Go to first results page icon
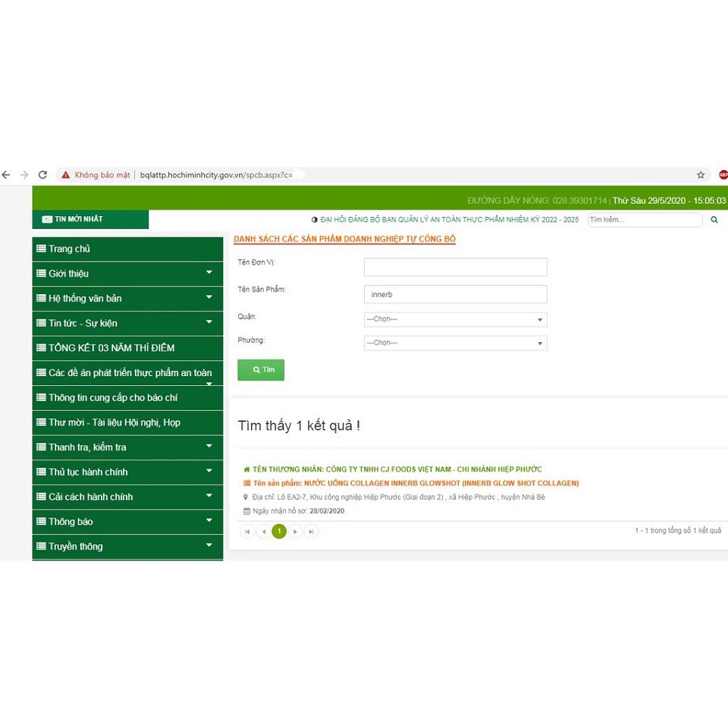This screenshot has width=728, height=728. pos(247,532)
